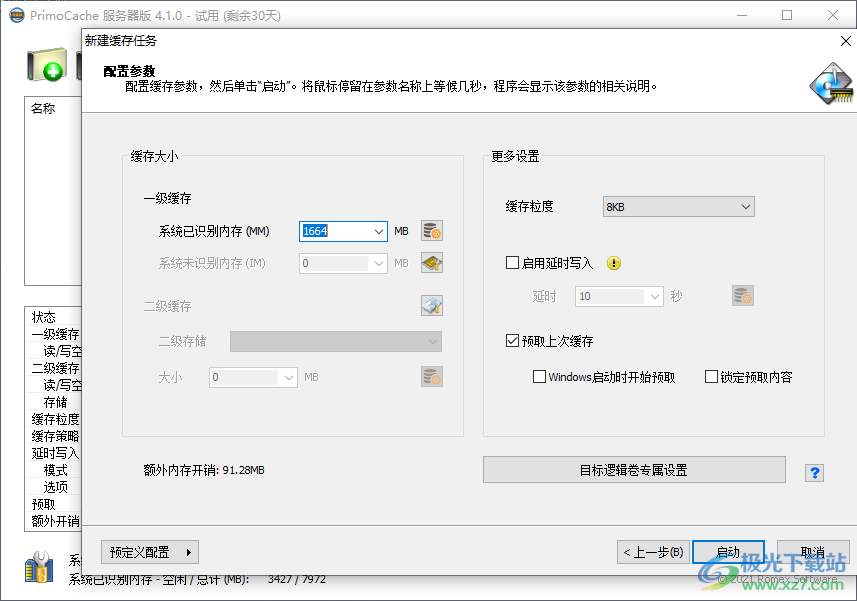Click the L2 cache size preset icon
Image resolution: width=857 pixels, height=601 pixels.
tap(432, 376)
